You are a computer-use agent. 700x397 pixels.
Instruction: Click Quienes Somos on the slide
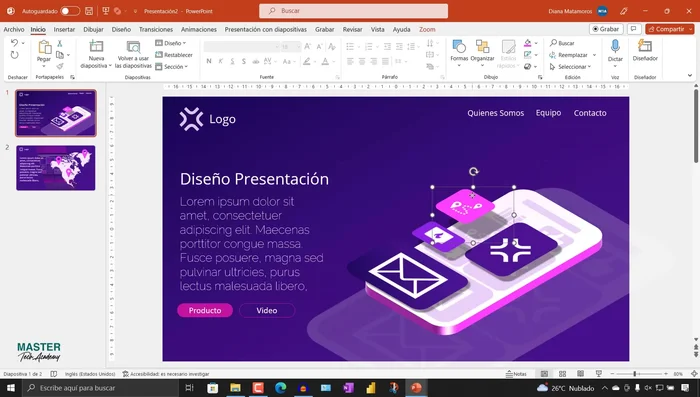click(x=496, y=113)
